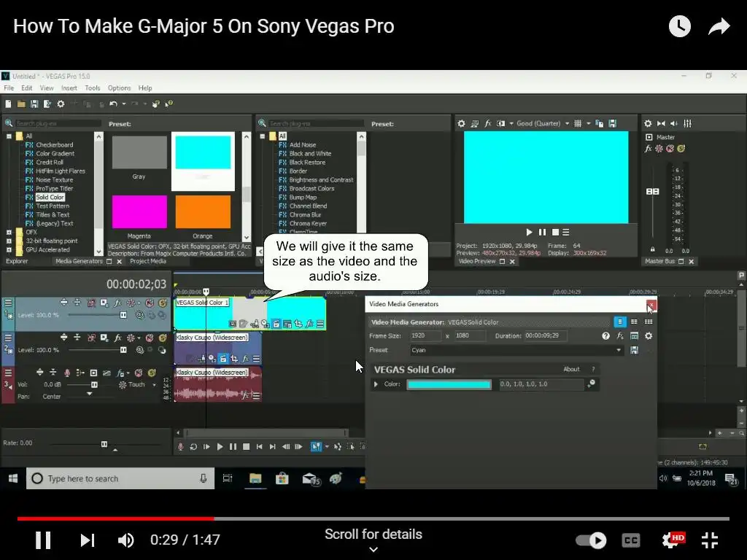Open the Edit menu in VEGAS
The height and width of the screenshot is (560, 747).
pyautogui.click(x=27, y=88)
